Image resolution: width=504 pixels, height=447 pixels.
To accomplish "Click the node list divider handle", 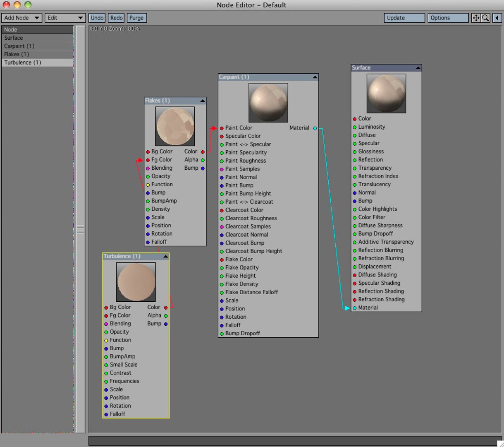I will click(x=81, y=229).
